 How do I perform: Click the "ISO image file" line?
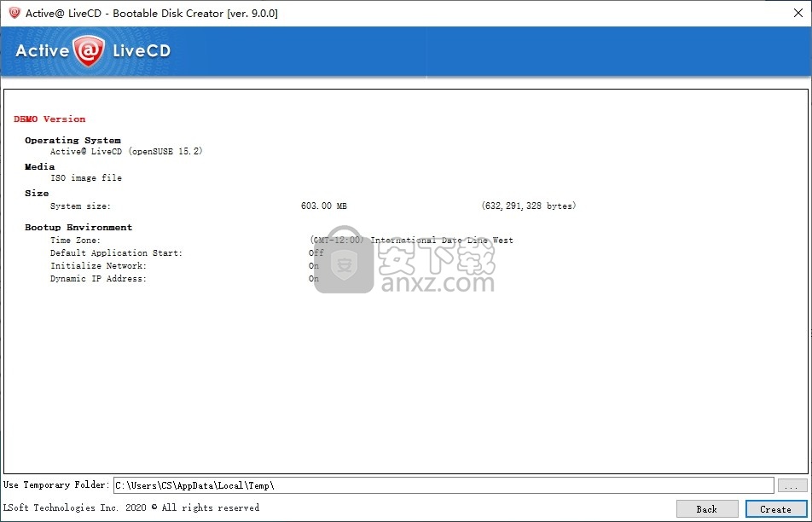(x=86, y=177)
